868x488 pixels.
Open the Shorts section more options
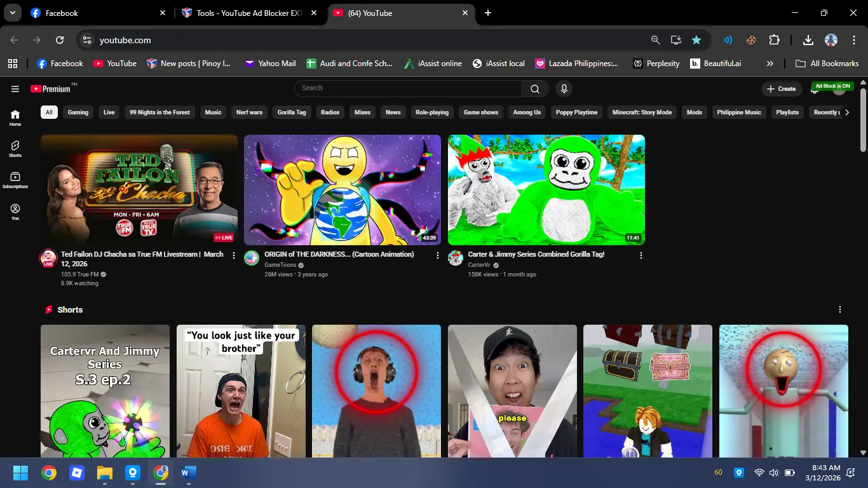[840, 309]
